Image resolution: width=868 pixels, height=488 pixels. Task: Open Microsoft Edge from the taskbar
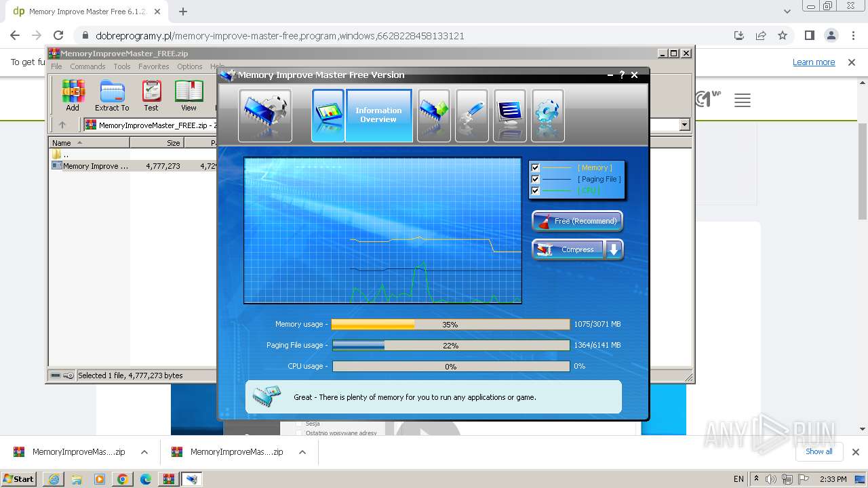pyautogui.click(x=146, y=479)
